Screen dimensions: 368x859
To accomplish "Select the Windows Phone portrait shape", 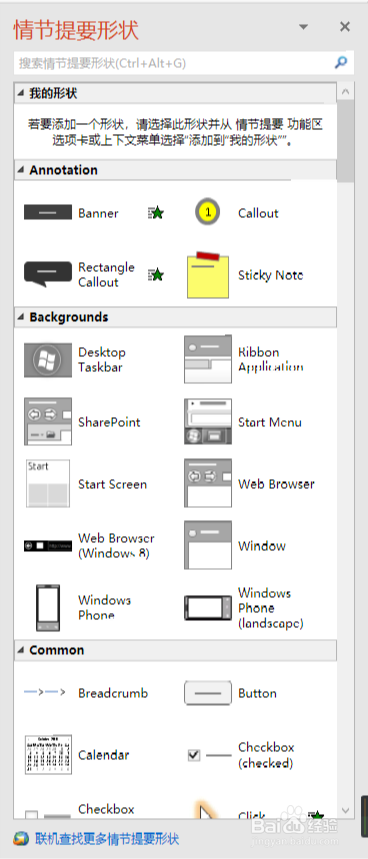I will point(48,608).
